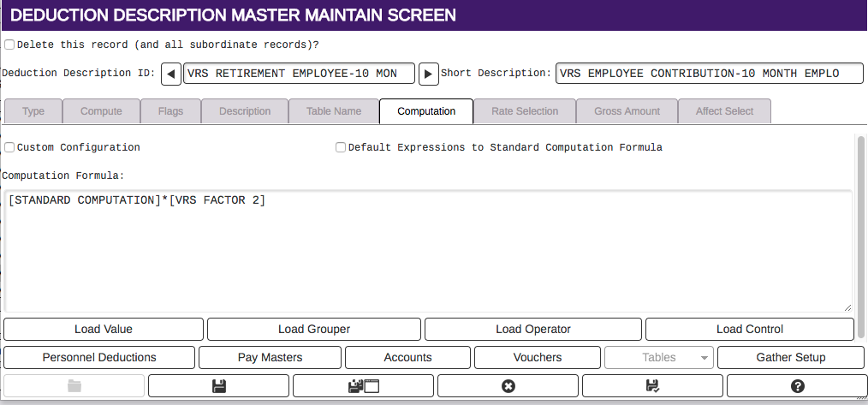Viewport: 868px width, 405px height.
Task: Click the open folder icon button
Action: coord(74,385)
